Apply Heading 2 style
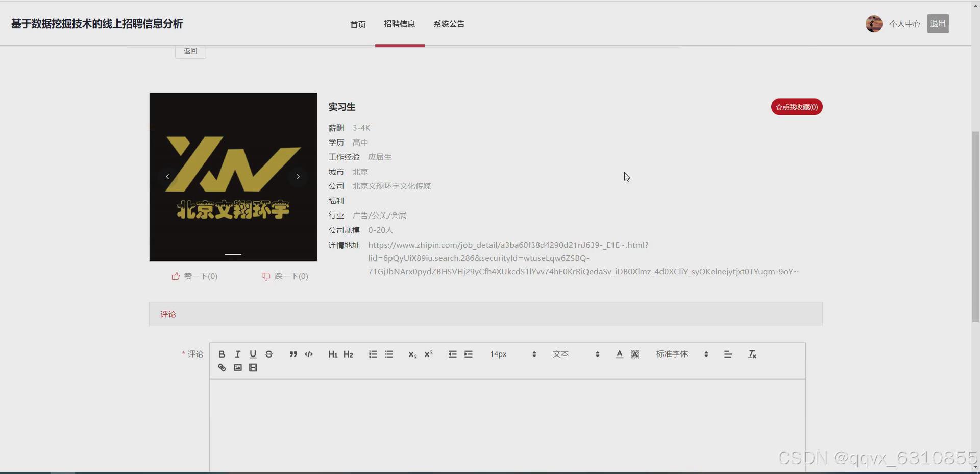 pyautogui.click(x=349, y=354)
